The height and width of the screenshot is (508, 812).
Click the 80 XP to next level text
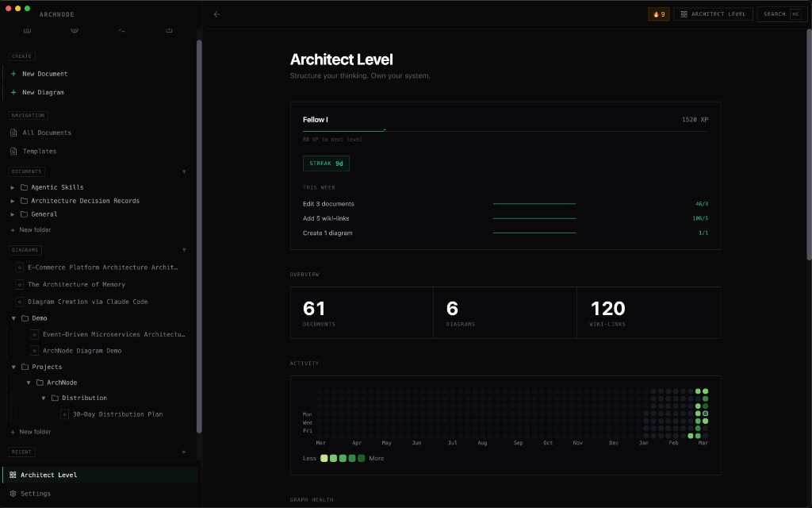click(x=332, y=140)
